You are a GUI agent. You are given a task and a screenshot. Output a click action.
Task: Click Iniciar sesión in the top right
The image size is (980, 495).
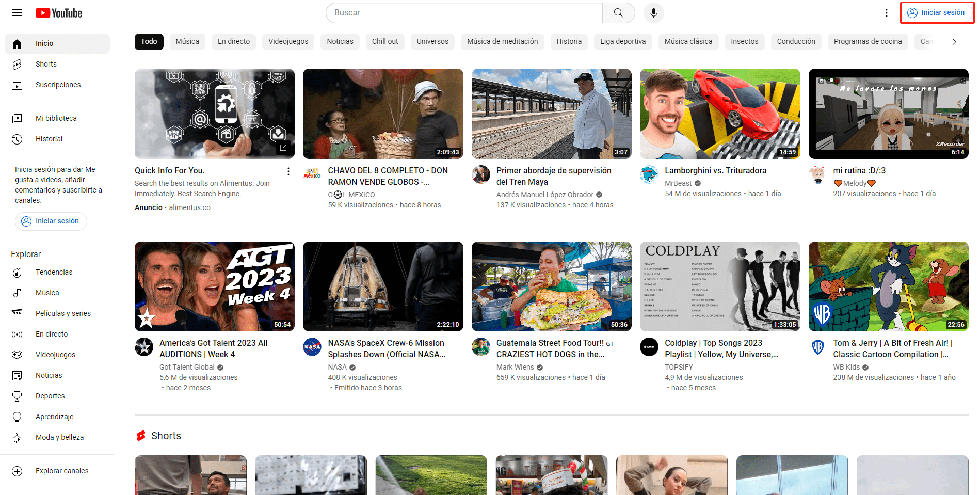(x=937, y=13)
